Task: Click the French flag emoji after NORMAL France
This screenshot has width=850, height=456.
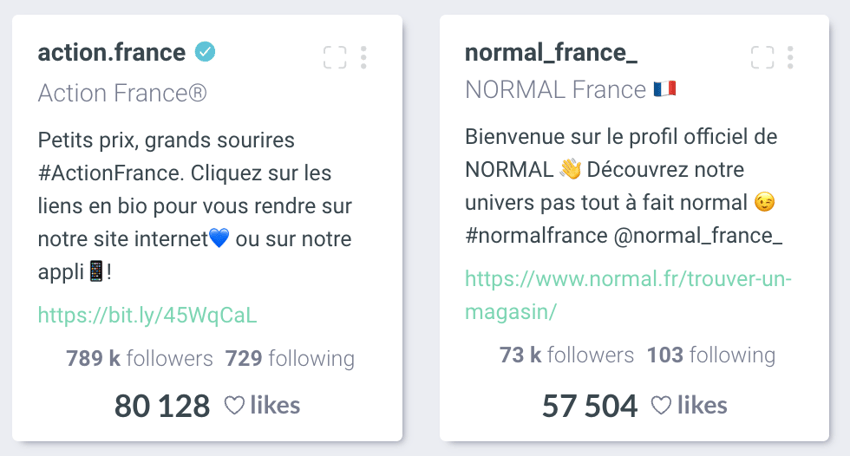Action: [x=665, y=88]
